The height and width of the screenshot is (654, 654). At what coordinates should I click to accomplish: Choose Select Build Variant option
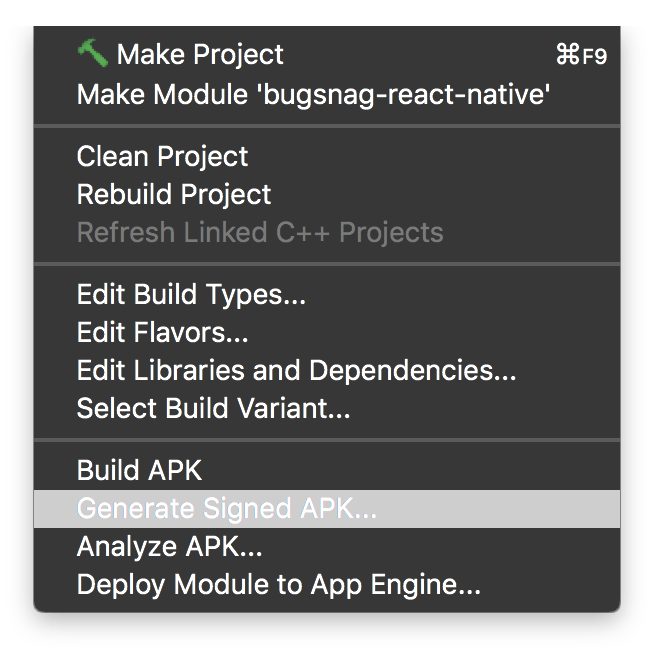pos(213,409)
